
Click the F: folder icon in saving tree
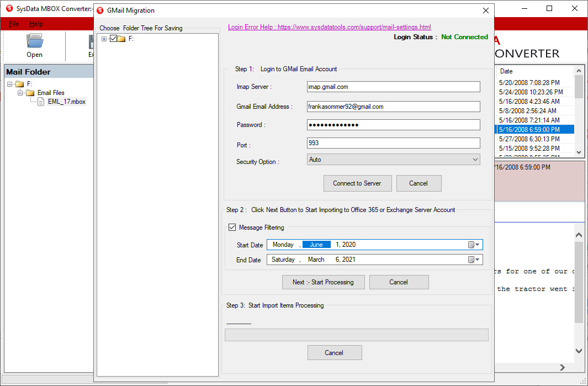pos(121,39)
